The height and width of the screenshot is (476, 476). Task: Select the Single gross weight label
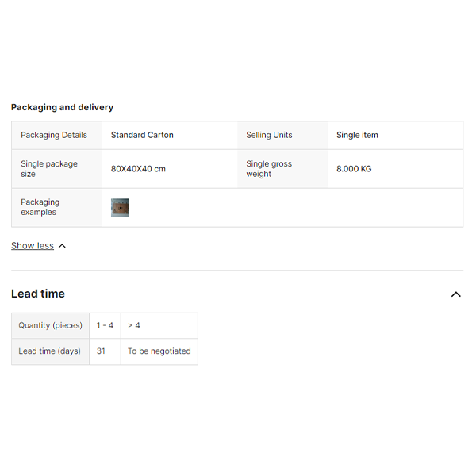tap(269, 169)
